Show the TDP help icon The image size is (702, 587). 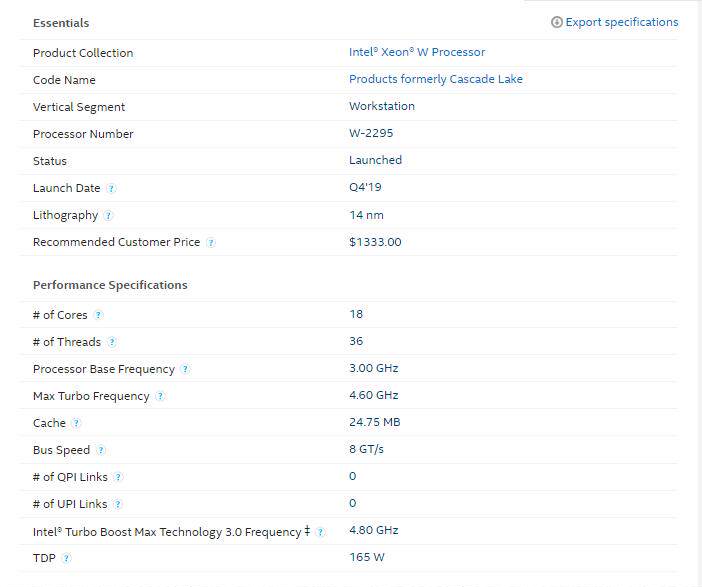(66, 558)
